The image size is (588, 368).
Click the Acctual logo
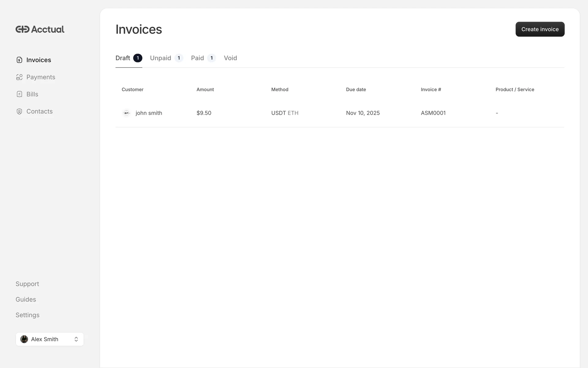coord(40,29)
